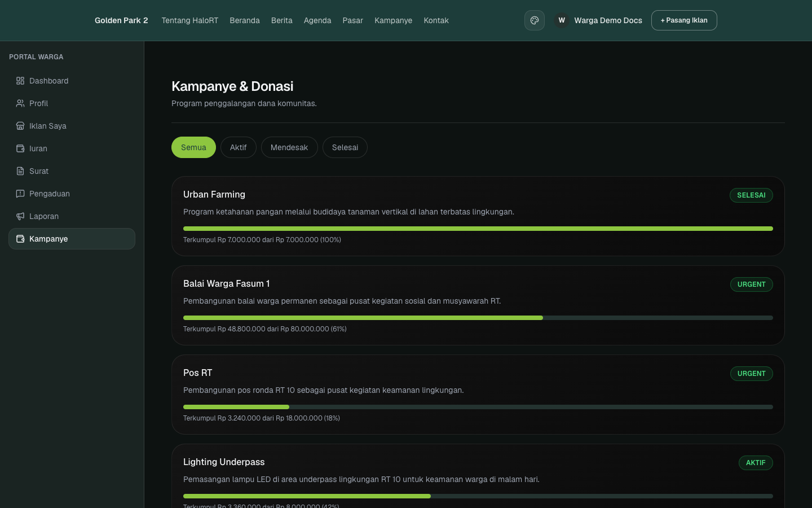Click the URGENT badge on Balai Warga Fasum 1

[752, 284]
